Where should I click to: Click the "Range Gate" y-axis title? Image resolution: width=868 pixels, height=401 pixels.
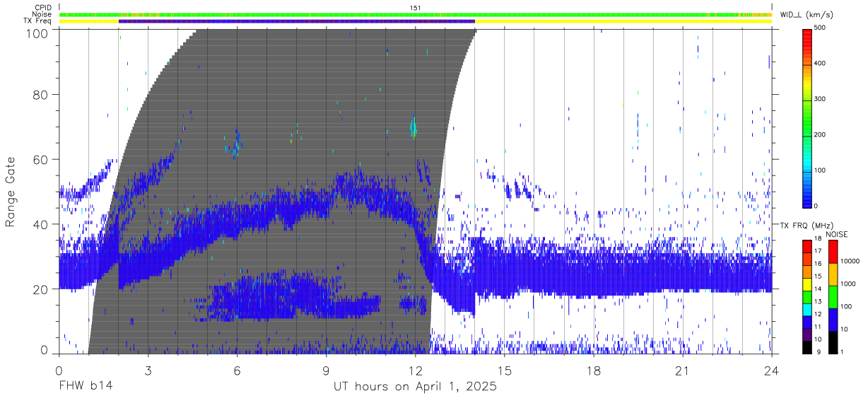point(11,192)
